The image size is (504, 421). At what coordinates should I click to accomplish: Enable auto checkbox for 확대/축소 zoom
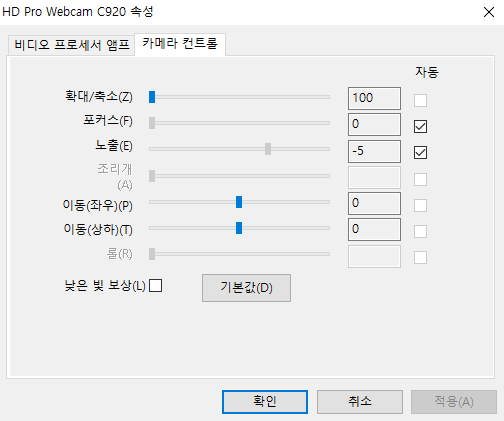click(x=420, y=100)
